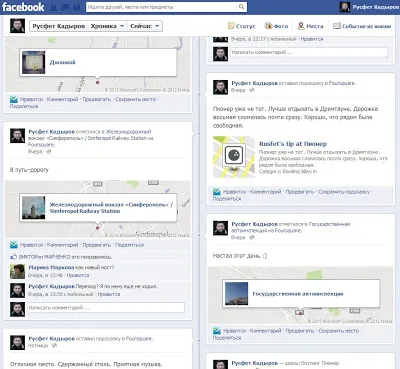Click Foursquare icon under автоинспекция map
This screenshot has height=369, width=400.
[217, 331]
